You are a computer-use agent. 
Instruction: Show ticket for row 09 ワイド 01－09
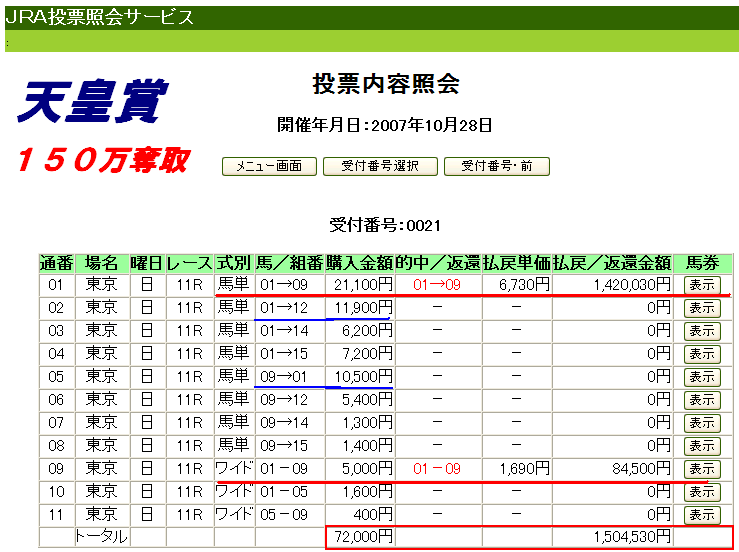tap(702, 469)
